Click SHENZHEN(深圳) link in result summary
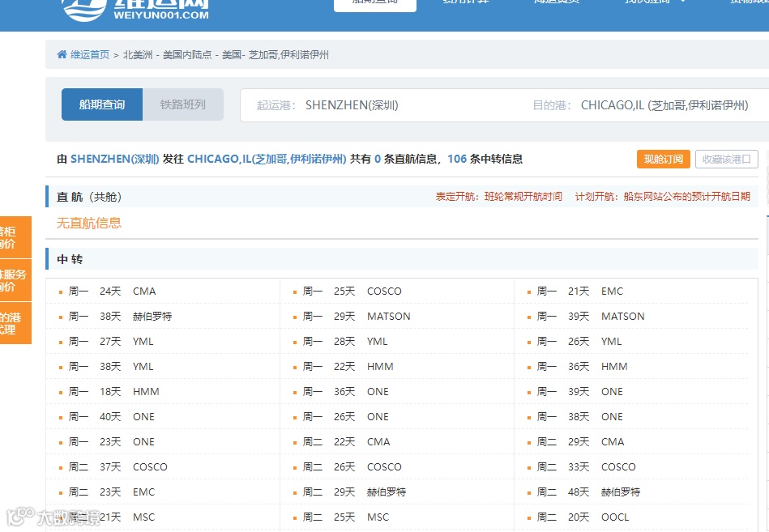The width and height of the screenshot is (769, 532). point(115,159)
